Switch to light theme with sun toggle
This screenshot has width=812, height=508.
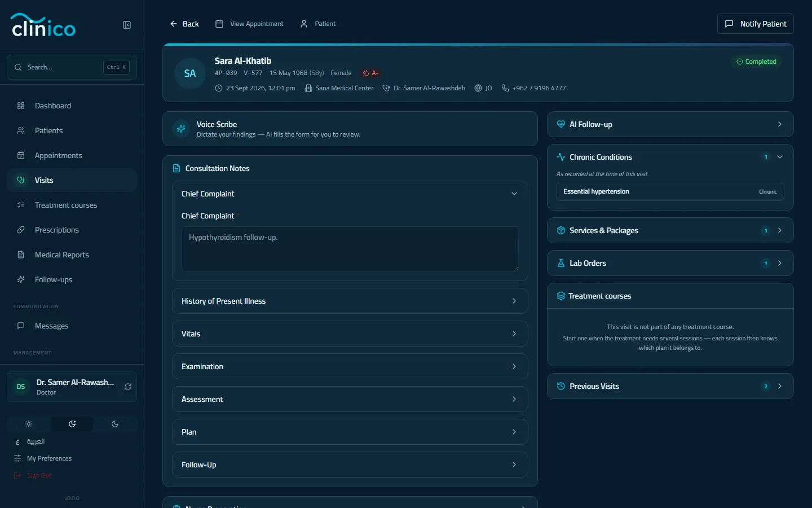(x=29, y=424)
